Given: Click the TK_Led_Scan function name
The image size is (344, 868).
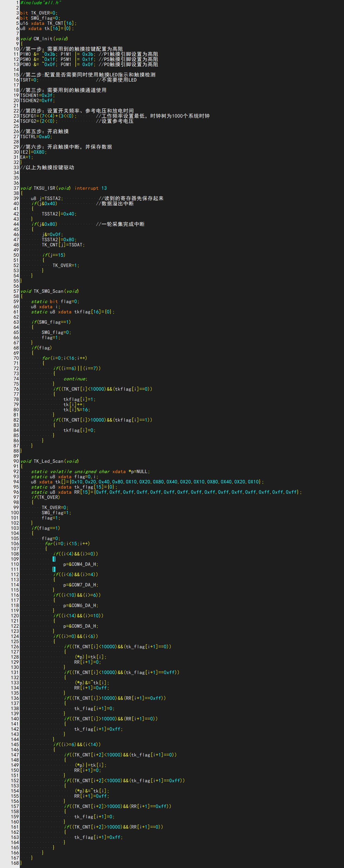Looking at the screenshot, I should point(48,461).
